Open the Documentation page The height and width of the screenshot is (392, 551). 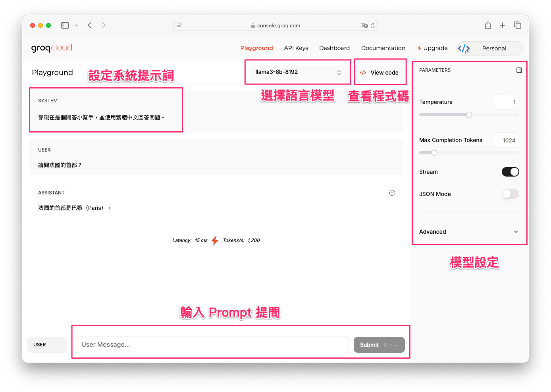pos(383,48)
